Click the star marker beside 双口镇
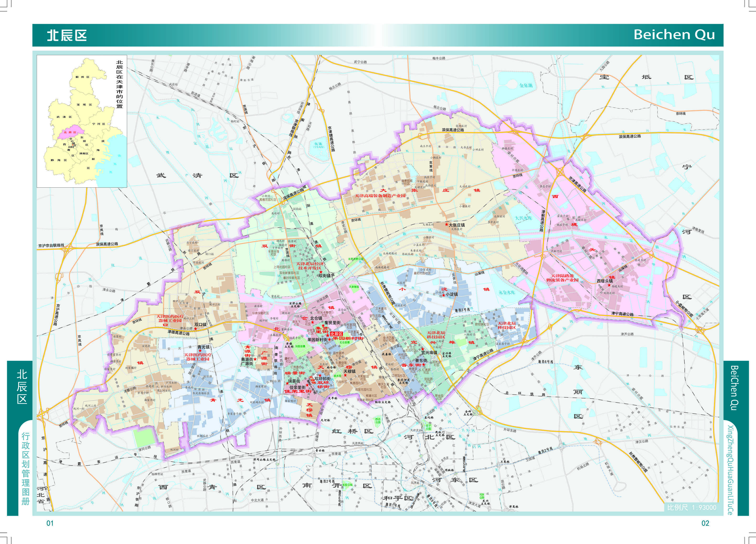 point(196,329)
